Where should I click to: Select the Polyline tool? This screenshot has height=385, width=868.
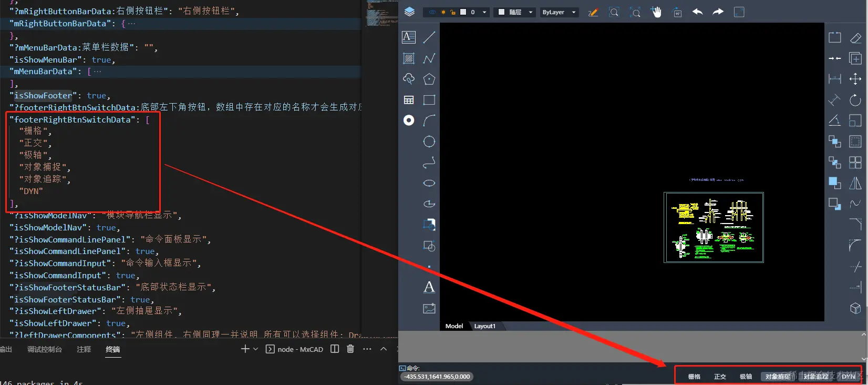click(429, 58)
